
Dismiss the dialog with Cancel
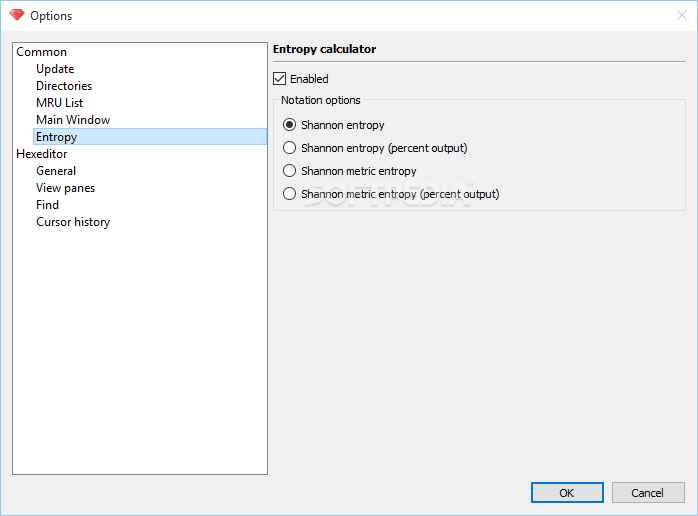648,492
